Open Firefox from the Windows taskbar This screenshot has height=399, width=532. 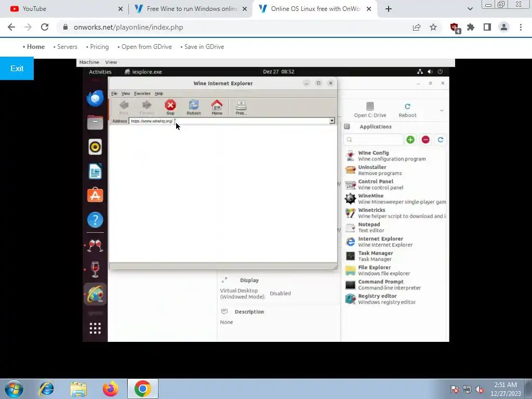pyautogui.click(x=111, y=389)
